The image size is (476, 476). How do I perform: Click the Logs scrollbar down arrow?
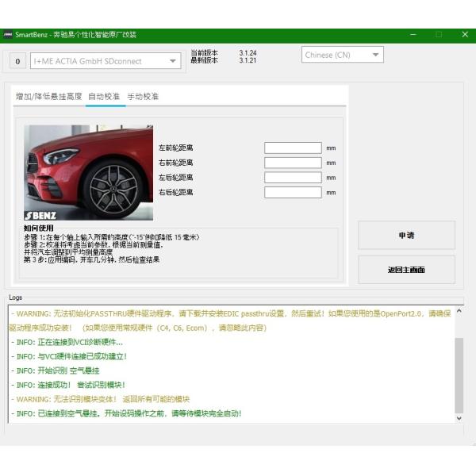tap(459, 418)
